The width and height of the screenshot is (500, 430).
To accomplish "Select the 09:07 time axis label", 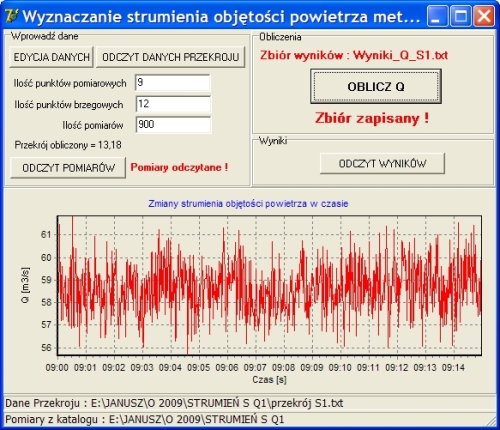I will (255, 368).
